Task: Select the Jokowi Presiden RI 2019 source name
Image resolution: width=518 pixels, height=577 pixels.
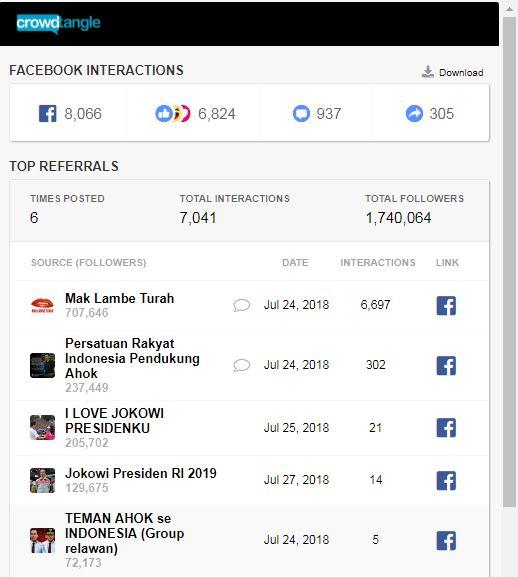Action: click(141, 473)
